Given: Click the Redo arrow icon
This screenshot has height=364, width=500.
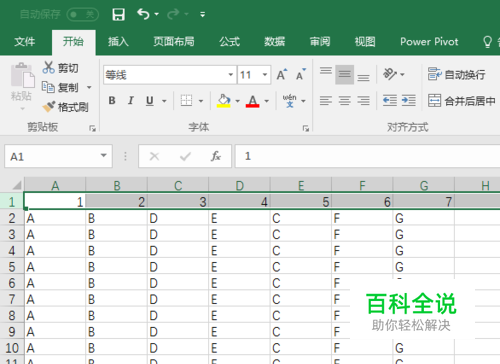Looking at the screenshot, I should [x=173, y=14].
